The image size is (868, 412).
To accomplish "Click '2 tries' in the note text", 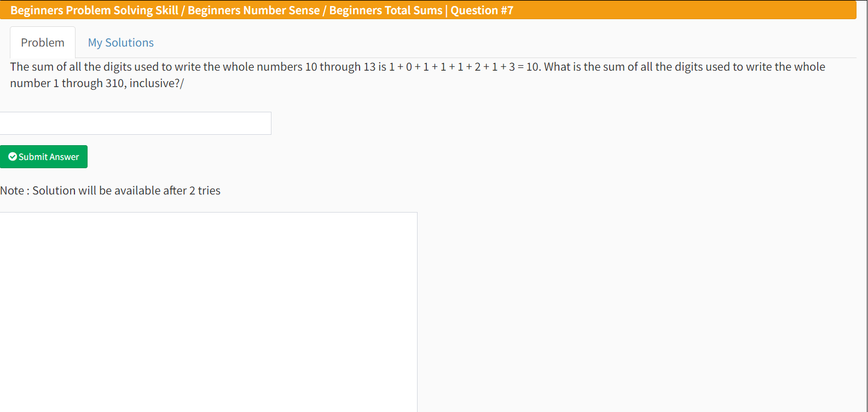I will tap(205, 191).
